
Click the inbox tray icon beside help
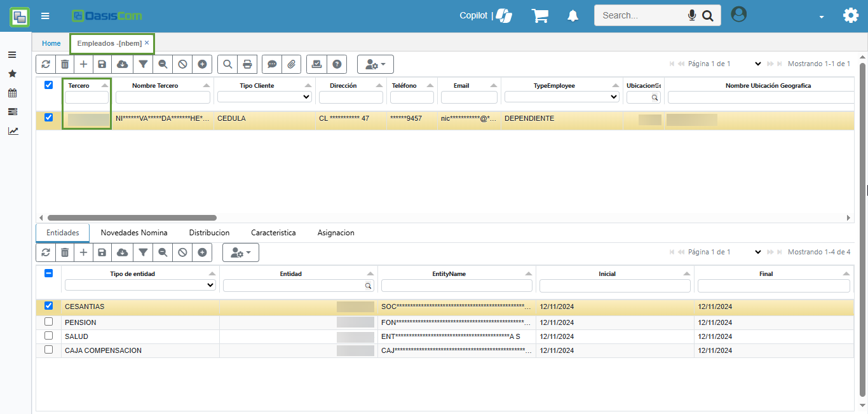pos(316,64)
